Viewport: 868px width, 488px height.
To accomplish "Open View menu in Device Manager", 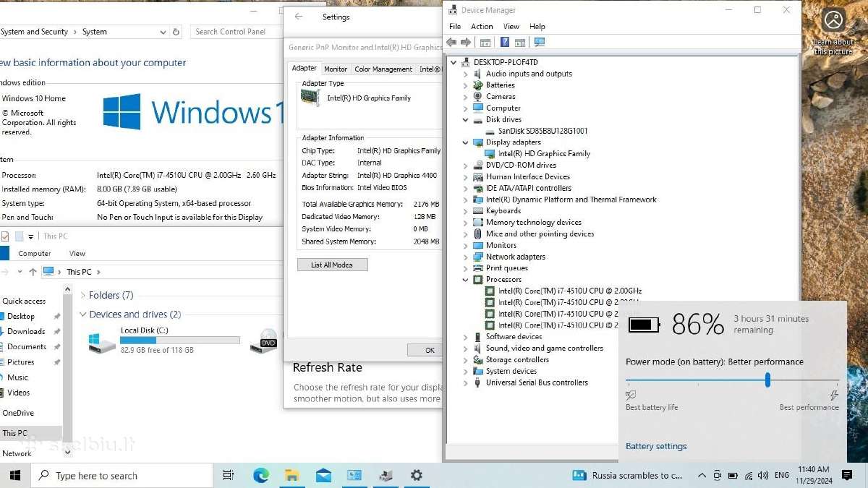I will 511,26.
